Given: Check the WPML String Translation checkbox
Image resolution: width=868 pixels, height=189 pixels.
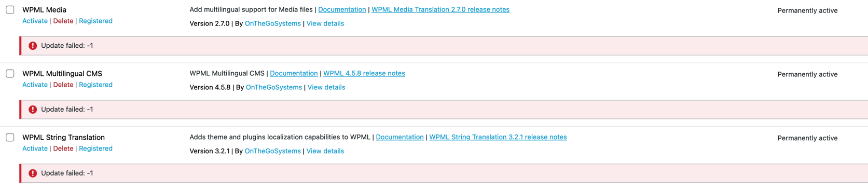Looking at the screenshot, I should coord(10,138).
